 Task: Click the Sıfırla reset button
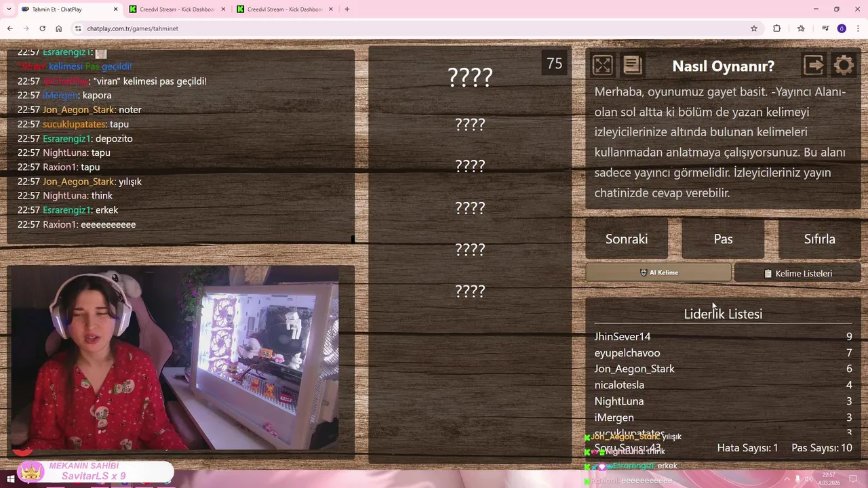pos(819,239)
